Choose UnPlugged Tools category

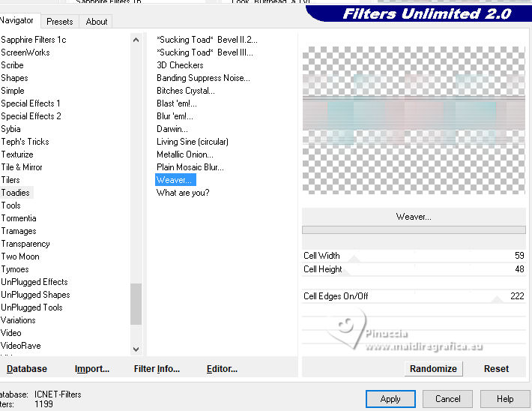pyautogui.click(x=31, y=307)
